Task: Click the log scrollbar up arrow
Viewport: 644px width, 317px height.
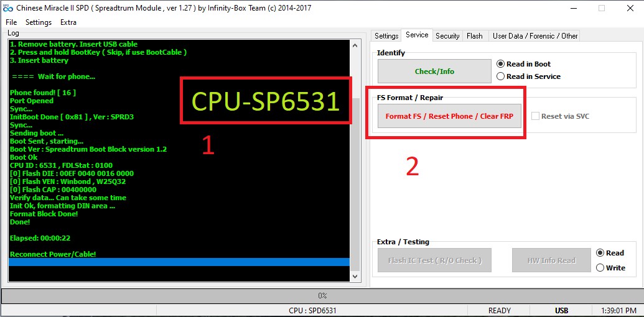Action: [x=355, y=45]
